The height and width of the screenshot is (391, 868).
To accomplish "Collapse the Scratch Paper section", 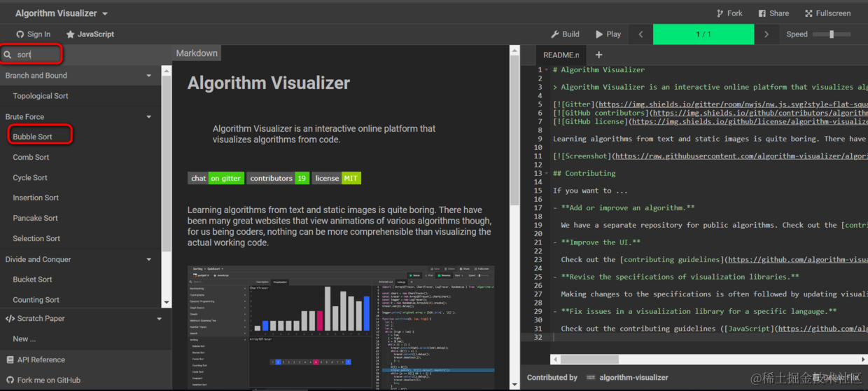I will (x=84, y=319).
